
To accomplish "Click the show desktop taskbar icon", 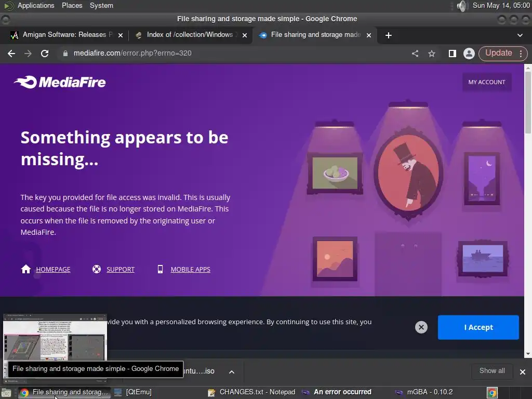I will pyautogui.click(x=6, y=393).
